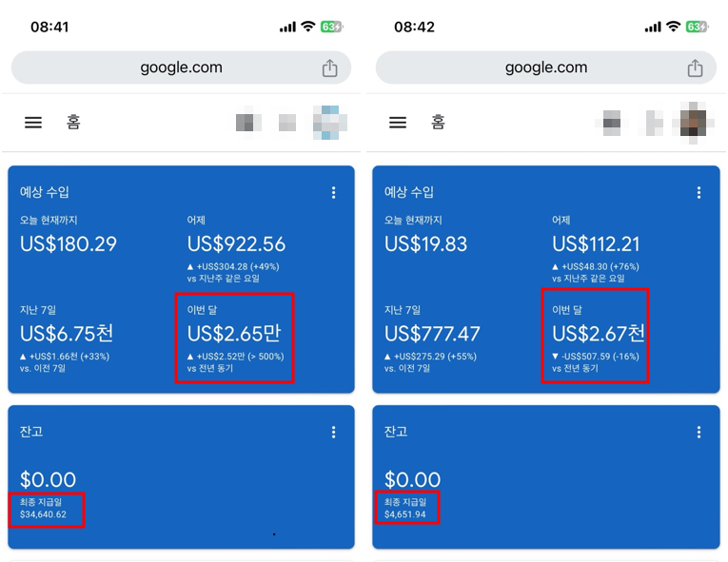Tap share icon in left address bar

click(x=329, y=68)
